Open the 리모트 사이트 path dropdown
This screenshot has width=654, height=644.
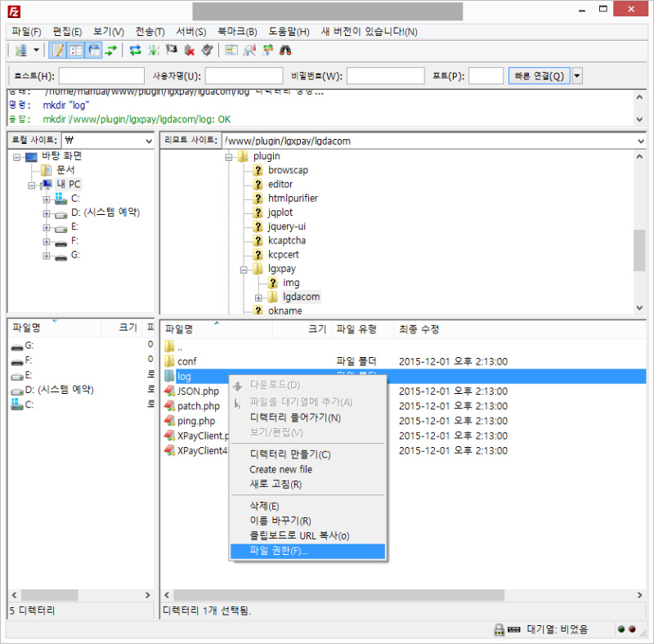(x=641, y=141)
